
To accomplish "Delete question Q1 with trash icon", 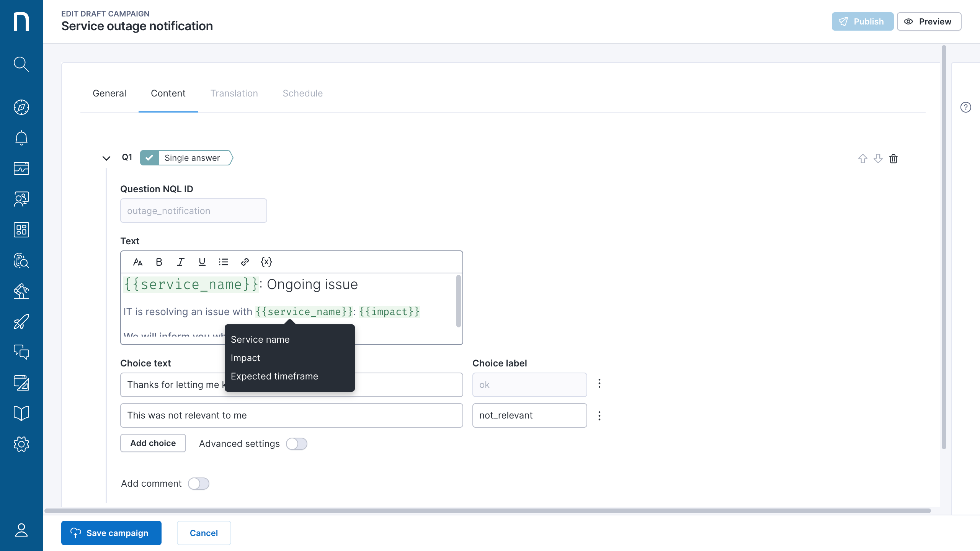I will coord(893,159).
